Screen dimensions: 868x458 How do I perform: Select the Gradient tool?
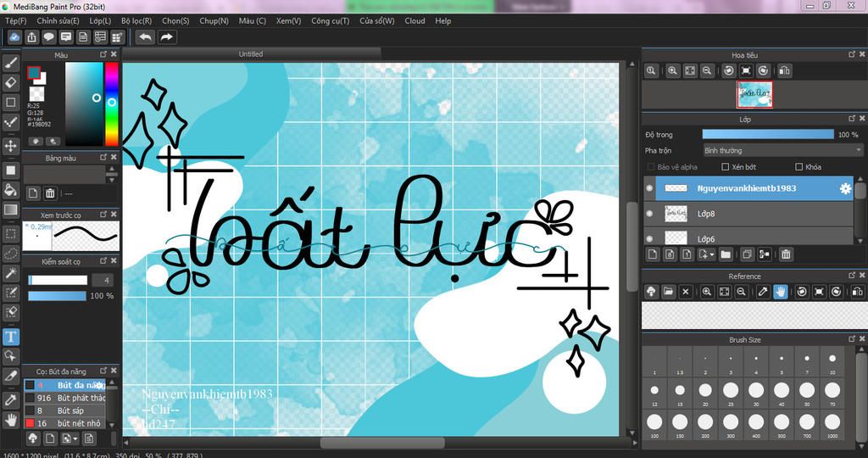[10, 209]
